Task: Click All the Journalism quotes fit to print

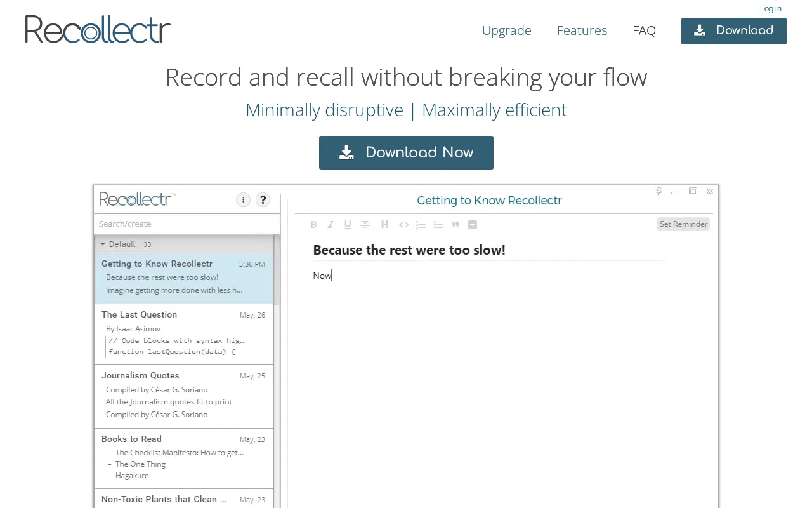Action: click(169, 402)
